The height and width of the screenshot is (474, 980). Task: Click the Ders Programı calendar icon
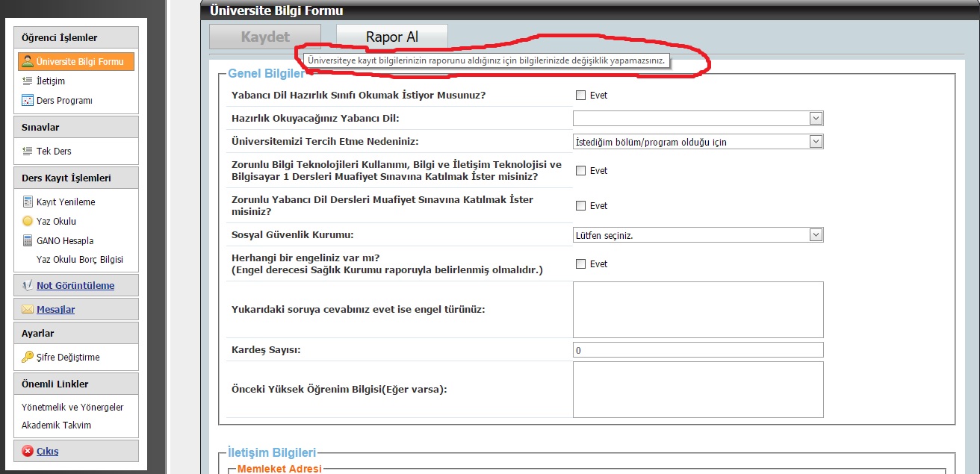click(x=28, y=101)
